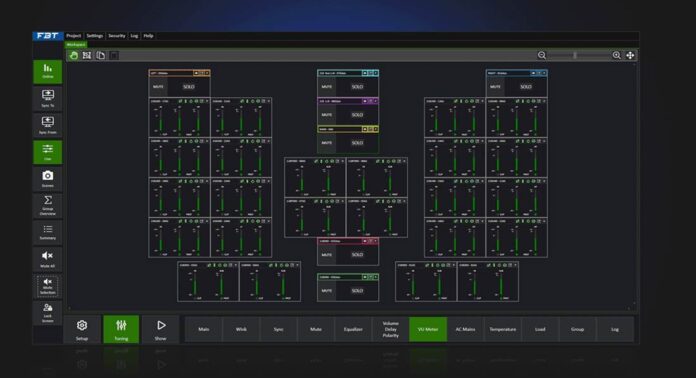Open the Help menu

[148, 36]
